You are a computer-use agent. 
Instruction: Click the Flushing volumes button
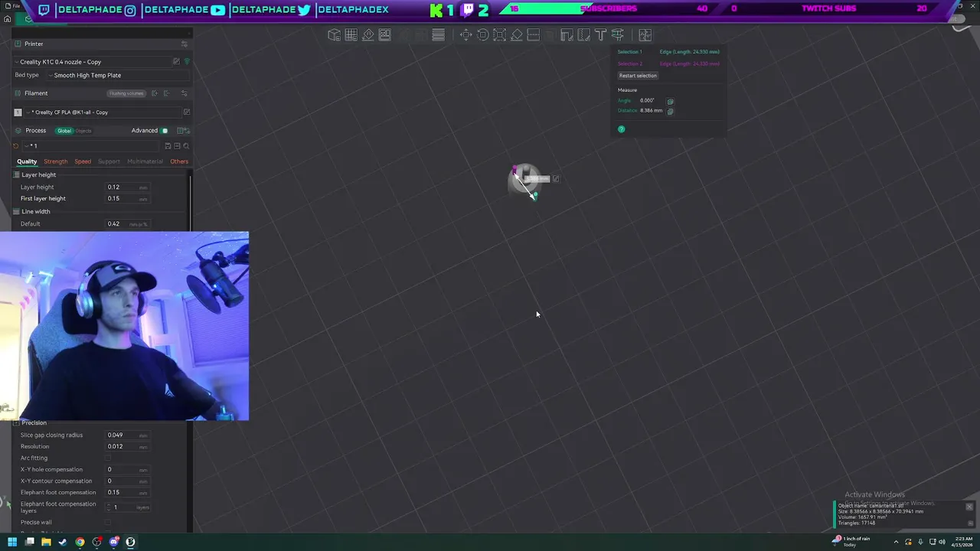tap(126, 93)
